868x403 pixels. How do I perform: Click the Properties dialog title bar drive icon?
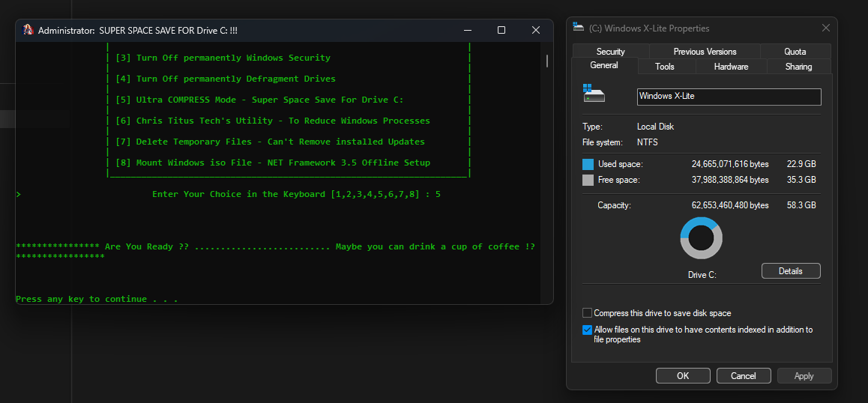(x=579, y=28)
